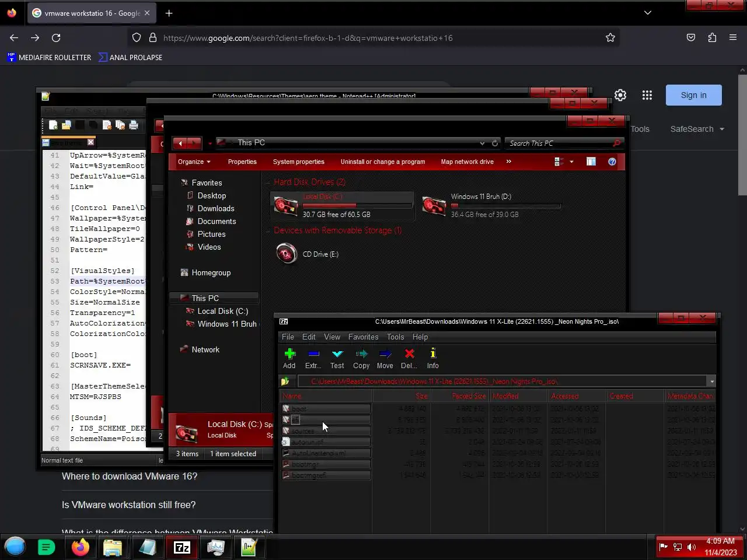The width and height of the screenshot is (747, 560).
Task: Click the 7-Zip Move button
Action: tap(385, 359)
